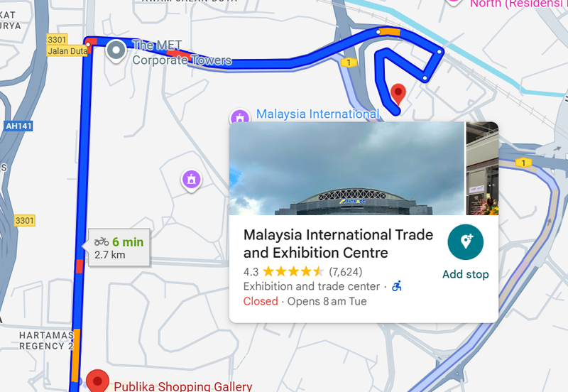The height and width of the screenshot is (392, 568).
Task: Select The MET Corporate Towers grey pin
Action: [116, 51]
